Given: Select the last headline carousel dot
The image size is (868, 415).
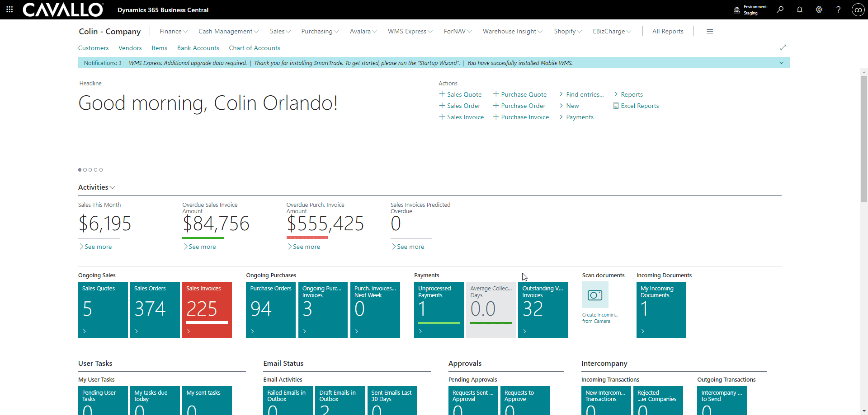Looking at the screenshot, I should 101,170.
